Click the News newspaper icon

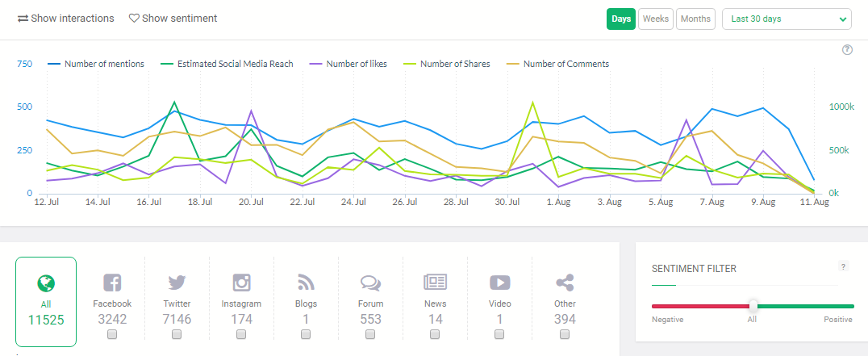pos(435,283)
